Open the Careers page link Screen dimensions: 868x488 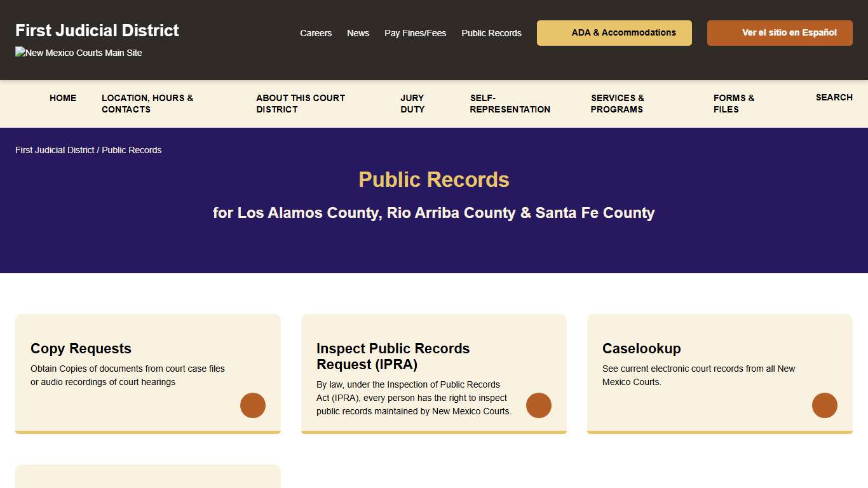point(316,33)
